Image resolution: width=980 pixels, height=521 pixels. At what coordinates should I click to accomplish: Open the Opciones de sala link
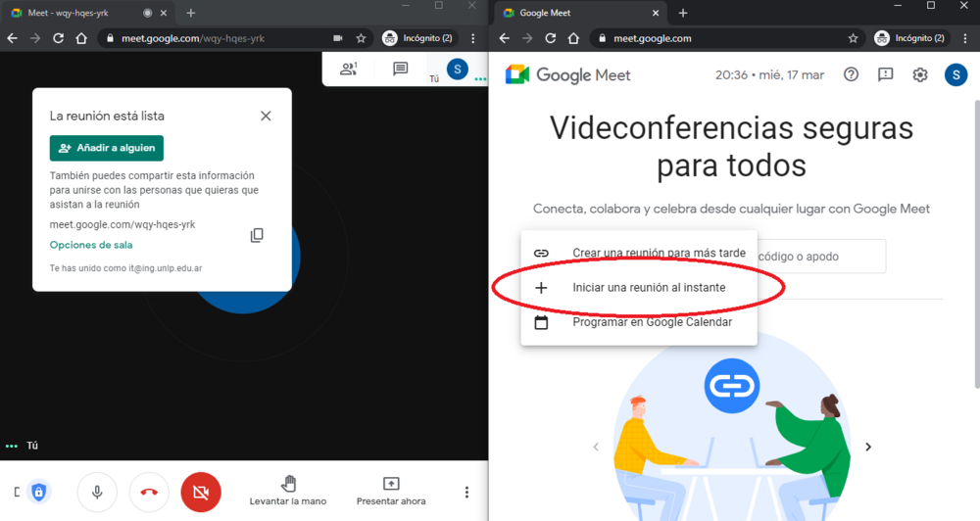tap(91, 245)
